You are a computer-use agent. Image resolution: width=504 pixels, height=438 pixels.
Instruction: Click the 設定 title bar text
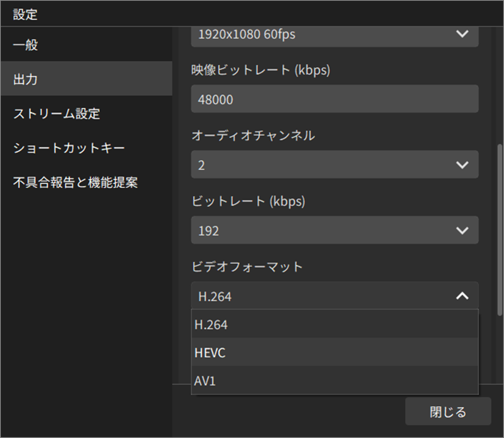25,14
